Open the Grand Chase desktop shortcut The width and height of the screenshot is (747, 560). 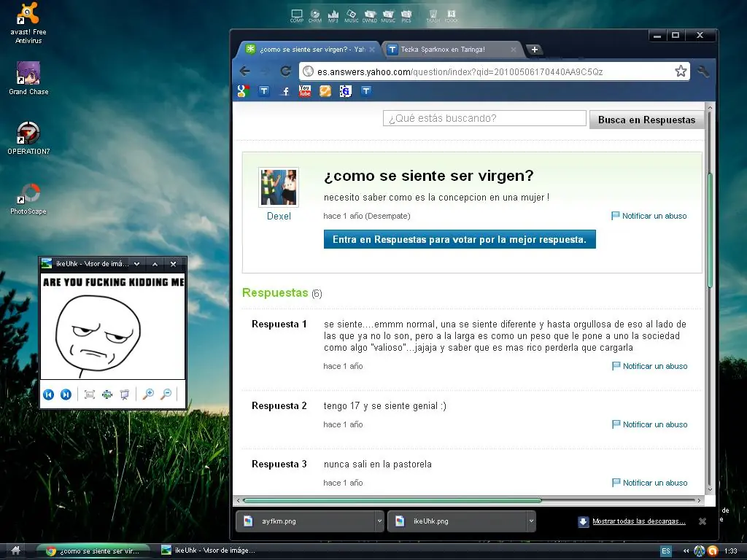tap(28, 78)
